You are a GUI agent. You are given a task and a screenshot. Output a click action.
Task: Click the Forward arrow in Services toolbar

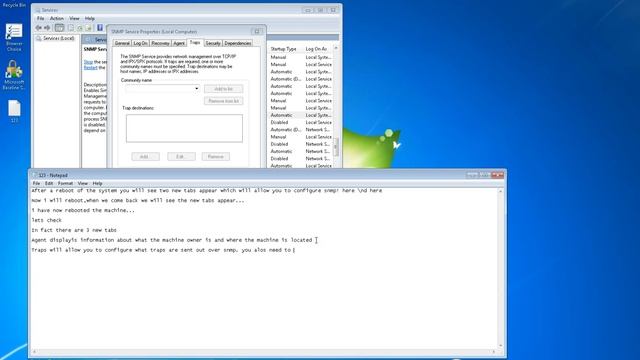pyautogui.click(x=47, y=28)
